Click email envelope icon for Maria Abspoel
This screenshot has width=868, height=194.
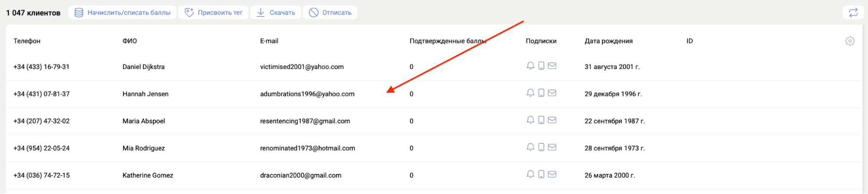tap(552, 120)
